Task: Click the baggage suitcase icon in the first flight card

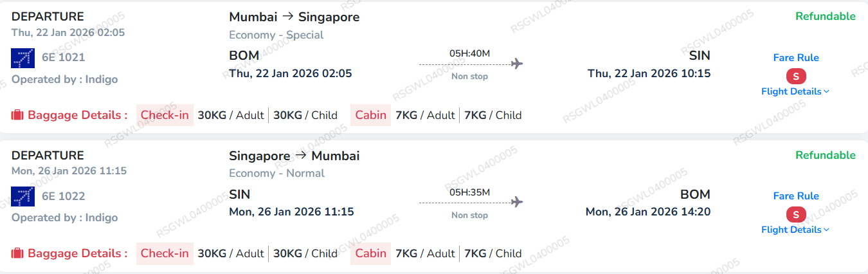Action: (x=17, y=116)
